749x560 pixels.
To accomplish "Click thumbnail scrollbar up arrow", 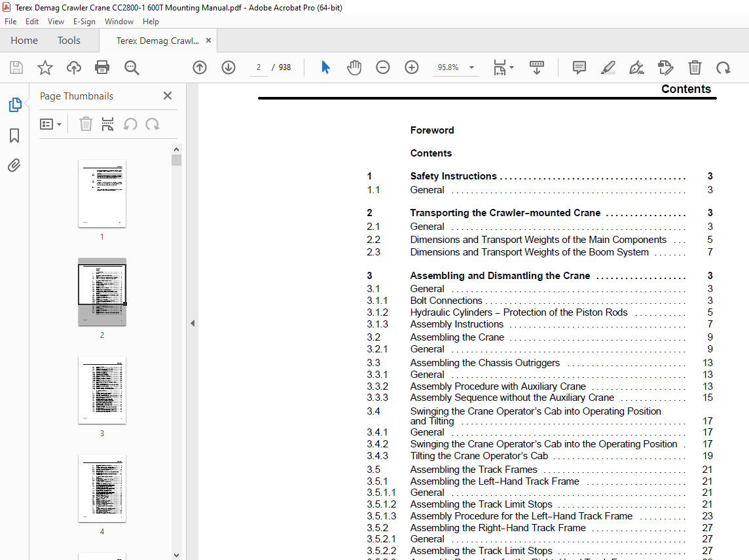I will [176, 149].
